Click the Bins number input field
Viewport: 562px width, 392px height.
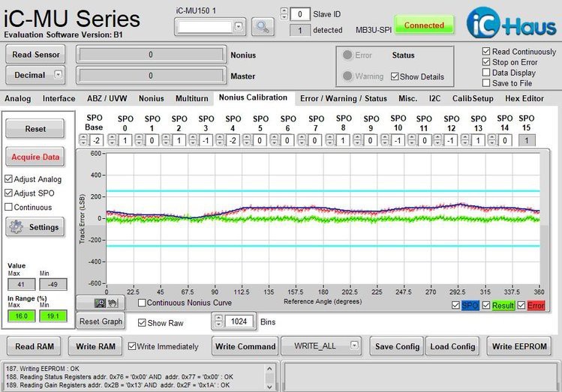click(x=240, y=322)
